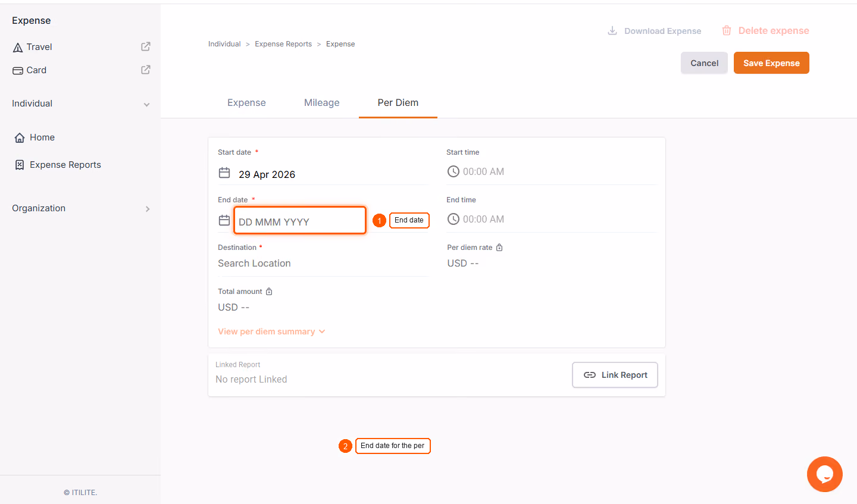
Task: Click the Home house icon
Action: (20, 137)
